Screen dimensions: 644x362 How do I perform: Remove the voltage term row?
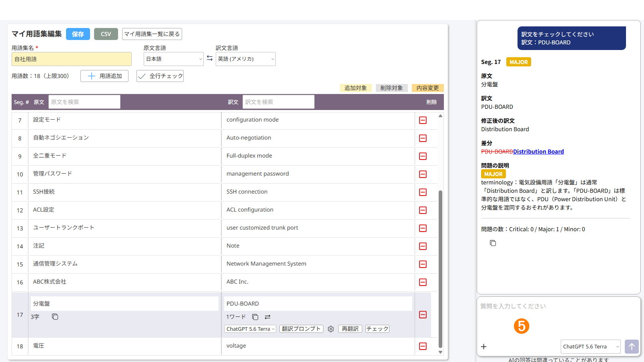pyautogui.click(x=423, y=346)
